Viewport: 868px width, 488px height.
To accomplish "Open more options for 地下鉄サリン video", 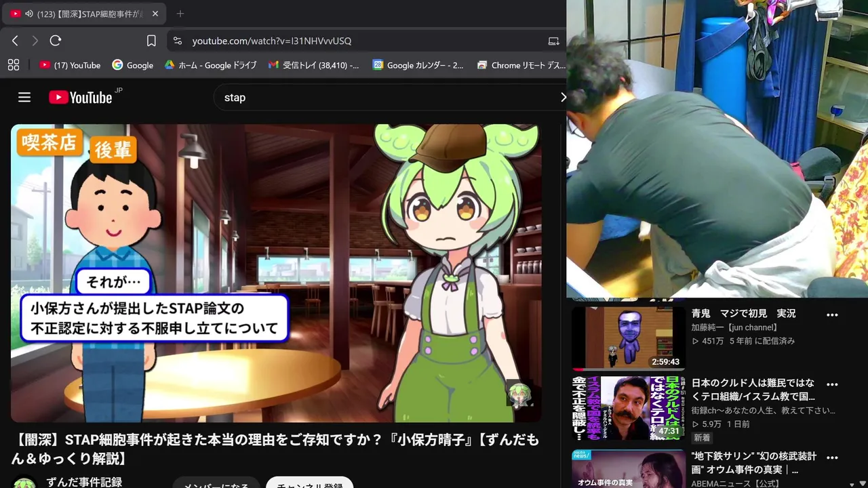I will (832, 457).
